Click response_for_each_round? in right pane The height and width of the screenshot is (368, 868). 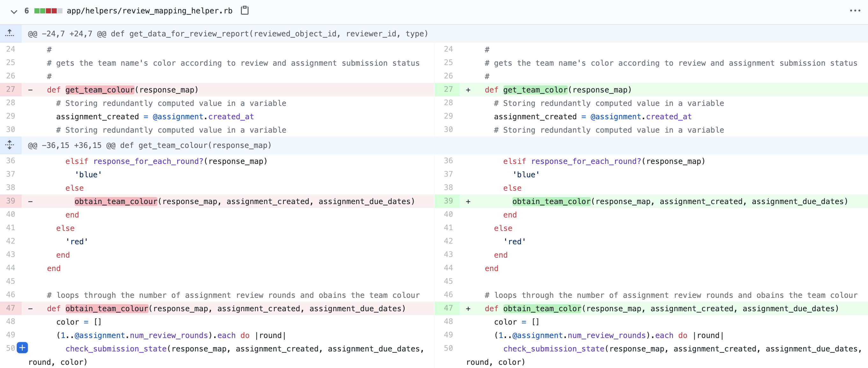[x=586, y=161]
